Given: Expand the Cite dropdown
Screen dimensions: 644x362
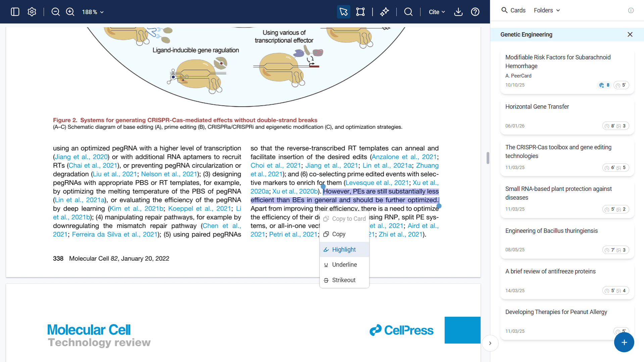Looking at the screenshot, I should [437, 12].
